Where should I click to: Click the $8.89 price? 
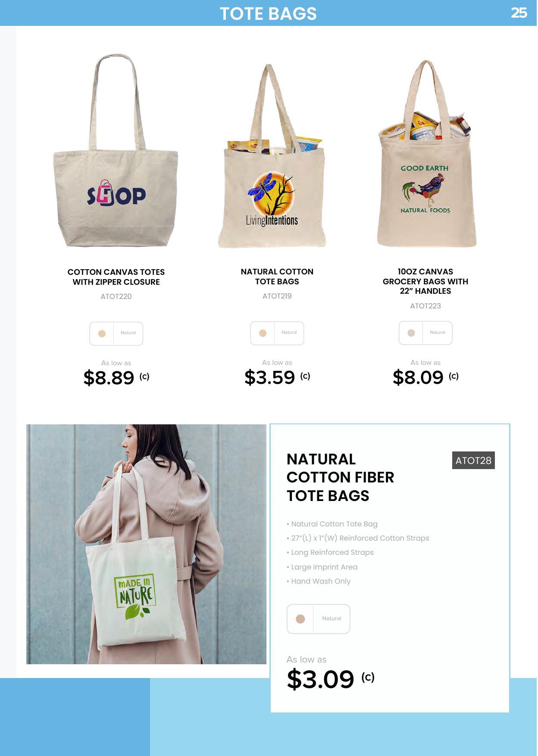(109, 378)
